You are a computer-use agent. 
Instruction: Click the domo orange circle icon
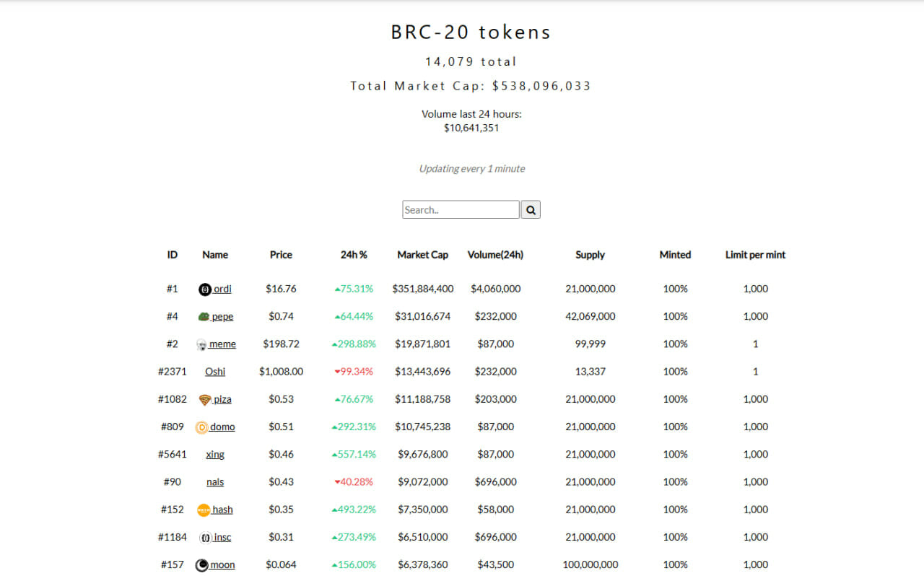[x=202, y=427]
